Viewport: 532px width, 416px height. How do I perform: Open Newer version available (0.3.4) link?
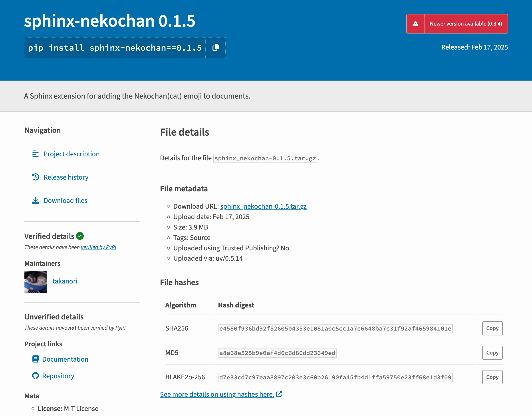[x=466, y=24]
